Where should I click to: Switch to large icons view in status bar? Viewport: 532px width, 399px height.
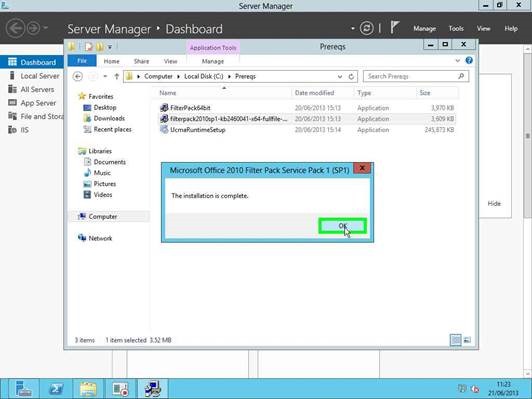[x=467, y=340]
